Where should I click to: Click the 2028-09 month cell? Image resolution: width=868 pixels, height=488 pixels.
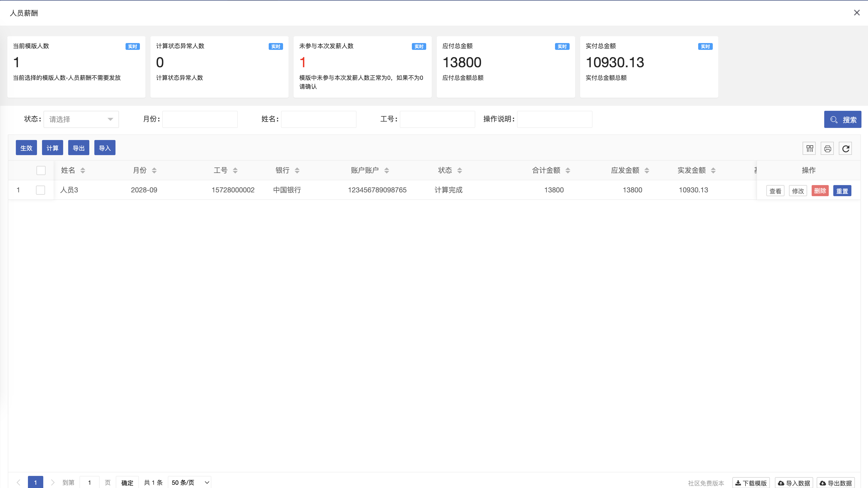(x=144, y=190)
